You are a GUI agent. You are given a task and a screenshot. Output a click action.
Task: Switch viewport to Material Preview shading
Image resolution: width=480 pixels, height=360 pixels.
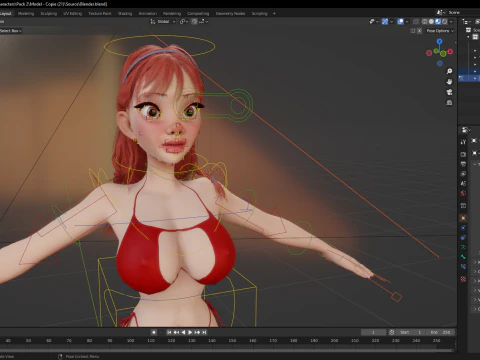tap(438, 22)
